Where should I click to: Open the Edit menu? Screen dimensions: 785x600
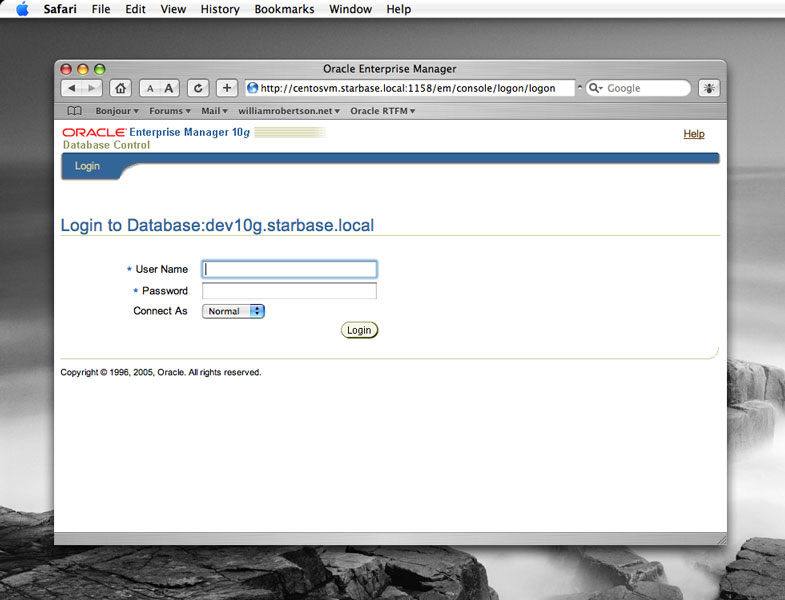coord(135,9)
